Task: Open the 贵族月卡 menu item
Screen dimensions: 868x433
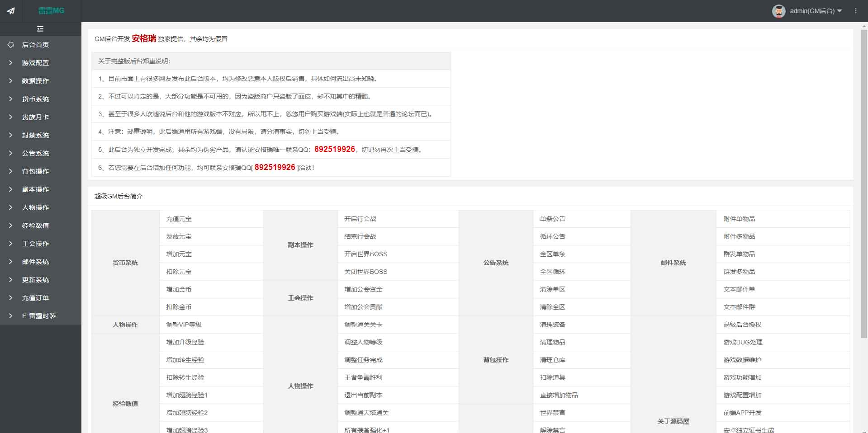Action: 36,117
